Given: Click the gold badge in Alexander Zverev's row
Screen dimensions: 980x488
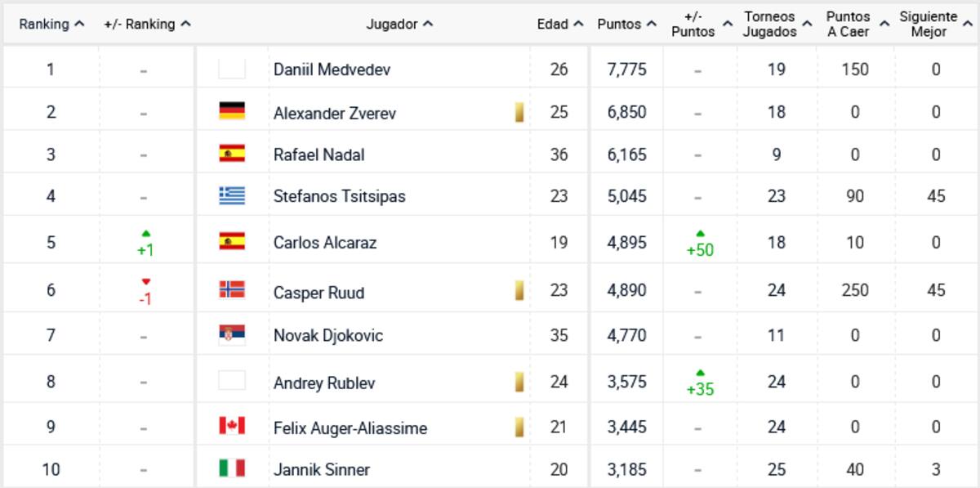Looking at the screenshot, I should click(x=519, y=113).
